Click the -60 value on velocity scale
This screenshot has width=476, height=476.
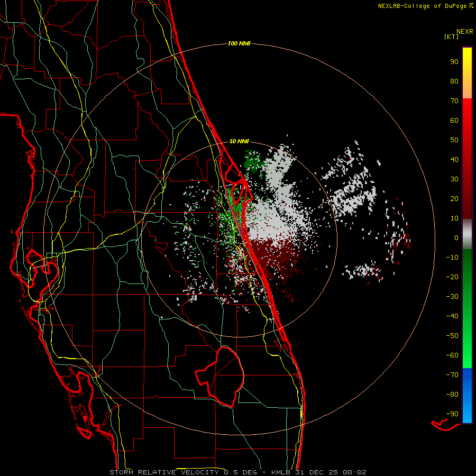coord(452,355)
